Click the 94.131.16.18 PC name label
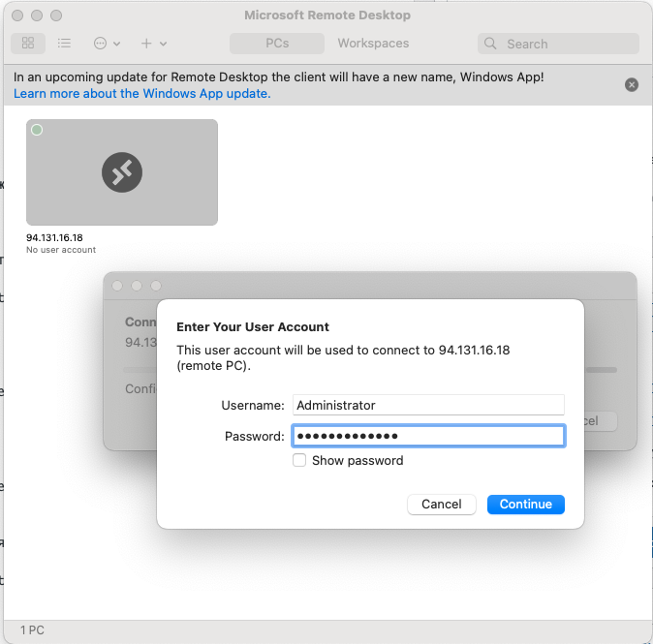This screenshot has height=644, width=653. click(x=54, y=237)
